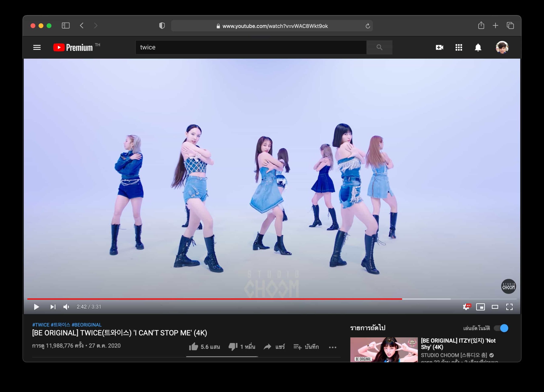Mute the video volume
The height and width of the screenshot is (392, 544).
click(x=66, y=307)
